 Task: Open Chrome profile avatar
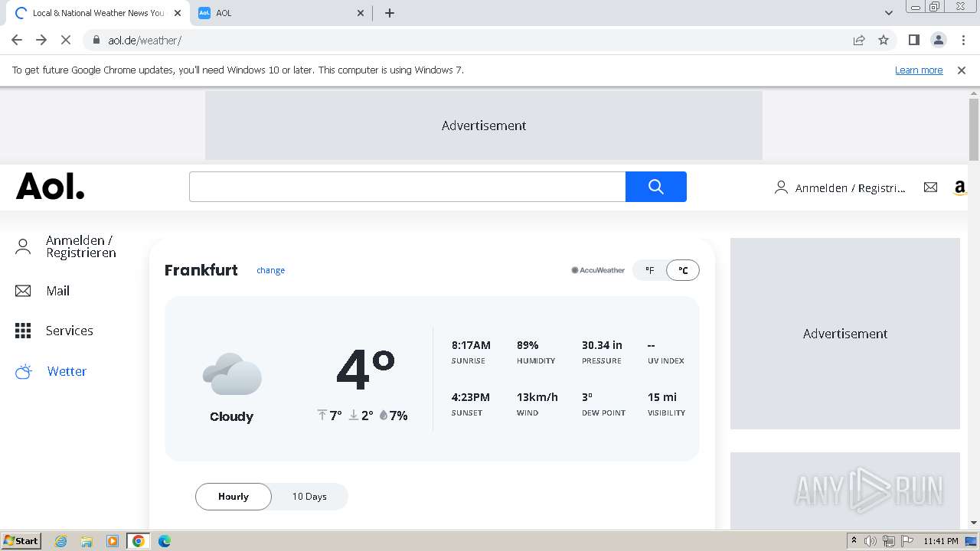tap(938, 40)
